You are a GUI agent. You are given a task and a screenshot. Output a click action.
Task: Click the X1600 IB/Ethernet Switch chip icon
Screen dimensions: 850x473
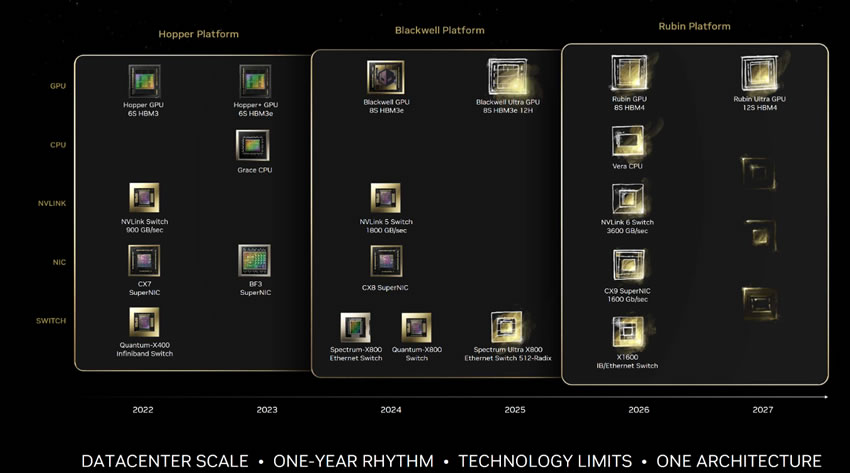tap(628, 332)
